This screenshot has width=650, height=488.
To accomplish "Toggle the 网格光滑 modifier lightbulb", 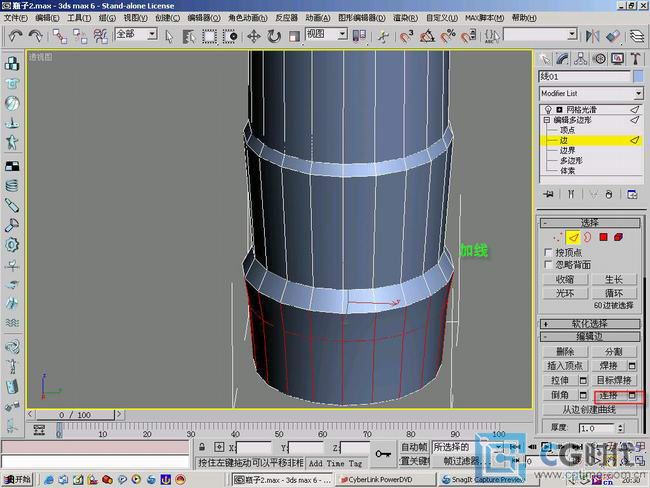I will coord(548,109).
